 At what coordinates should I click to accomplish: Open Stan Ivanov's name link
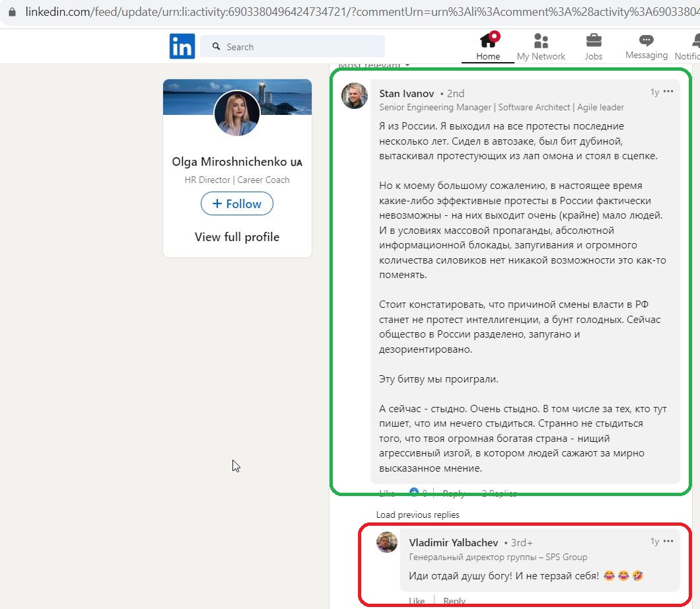click(406, 93)
